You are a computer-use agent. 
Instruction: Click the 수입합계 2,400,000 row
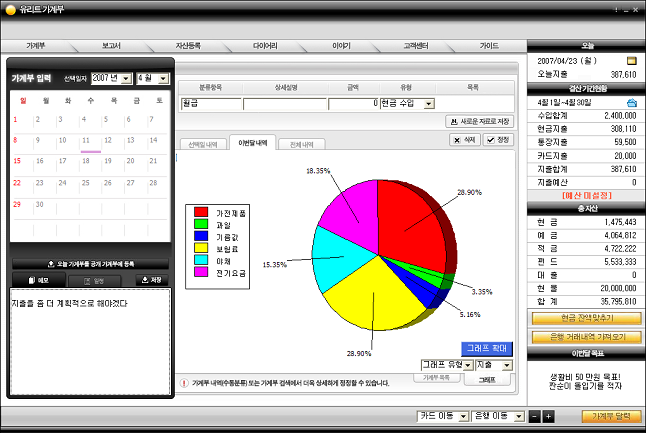587,116
